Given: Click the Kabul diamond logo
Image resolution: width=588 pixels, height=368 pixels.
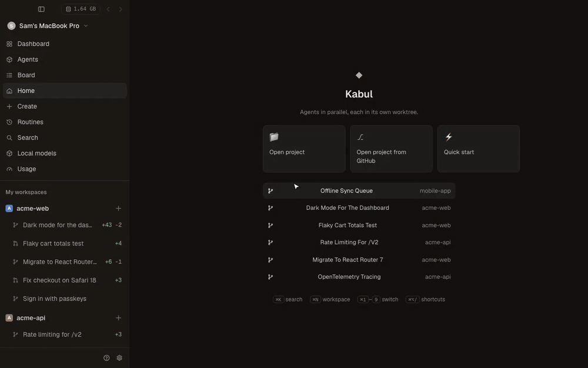Looking at the screenshot, I should 359,75.
